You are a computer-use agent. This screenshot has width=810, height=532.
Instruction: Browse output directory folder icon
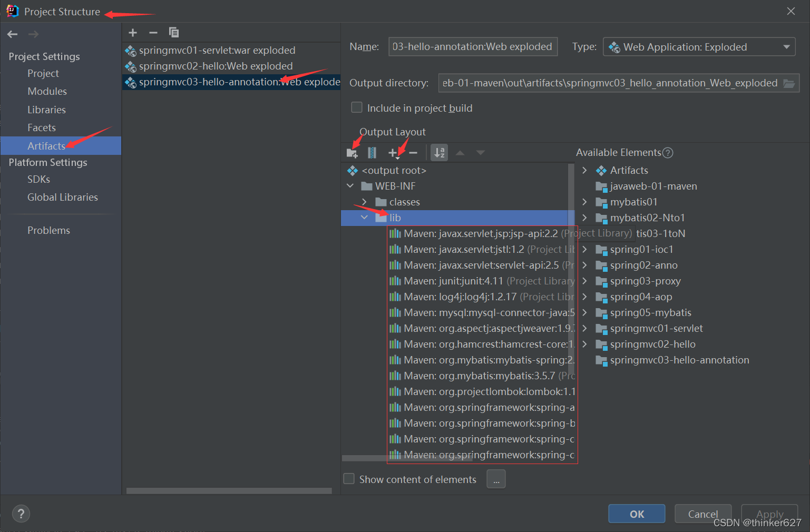[x=789, y=83]
